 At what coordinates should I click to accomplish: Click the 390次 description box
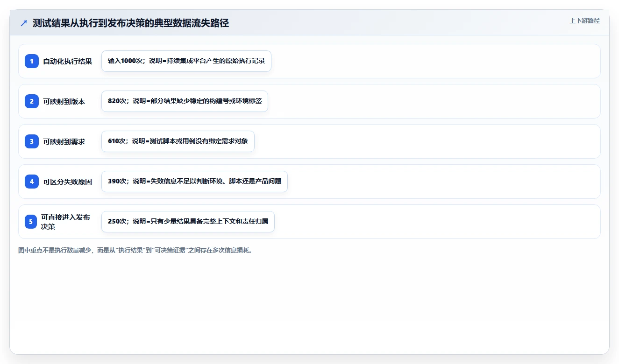click(x=194, y=182)
